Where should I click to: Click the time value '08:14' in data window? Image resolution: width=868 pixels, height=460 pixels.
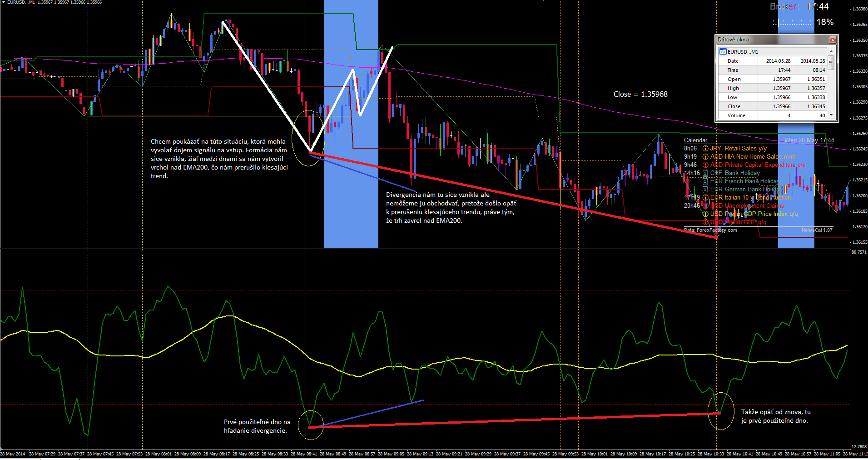click(818, 70)
